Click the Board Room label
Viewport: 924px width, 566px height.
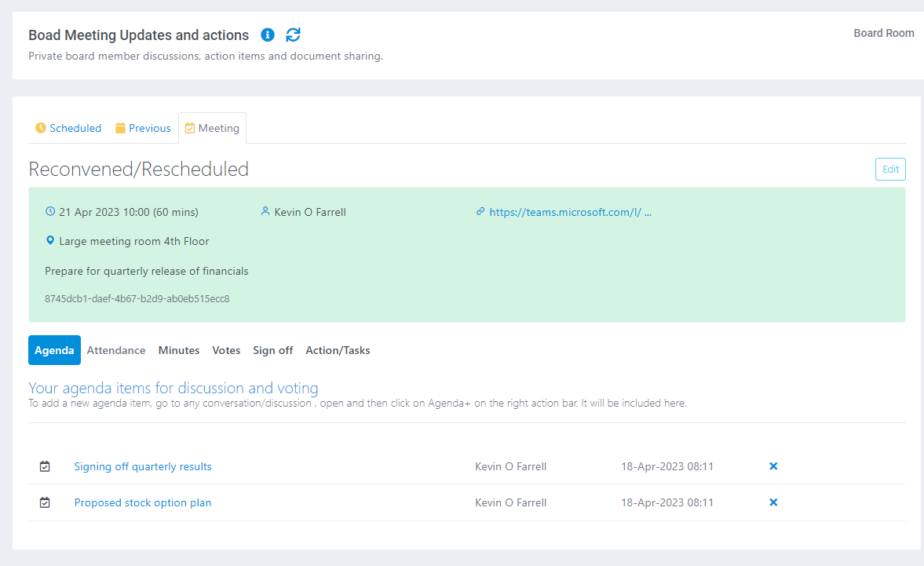[x=884, y=33]
